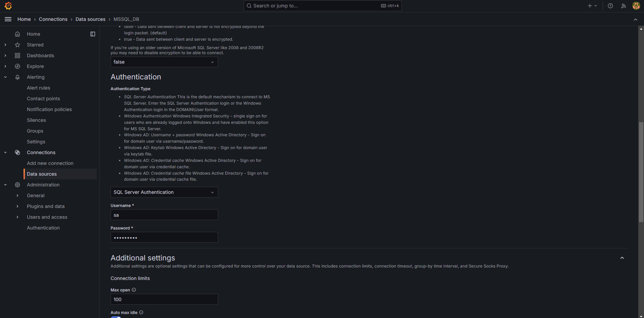Viewport: 644px width, 318px height.
Task: Click Add new connection
Action: coord(50,163)
